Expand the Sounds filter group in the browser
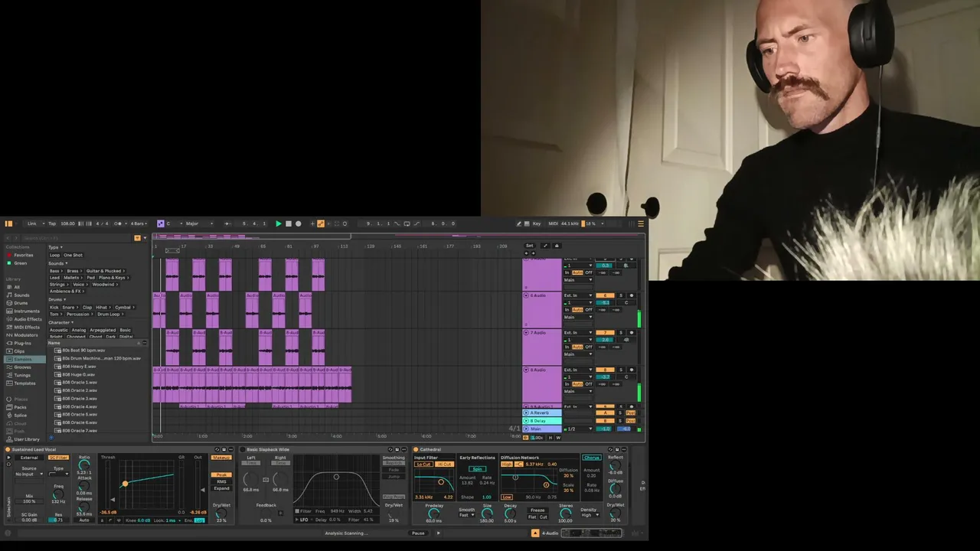Screen dimensions: 980x551 pyautogui.click(x=57, y=263)
